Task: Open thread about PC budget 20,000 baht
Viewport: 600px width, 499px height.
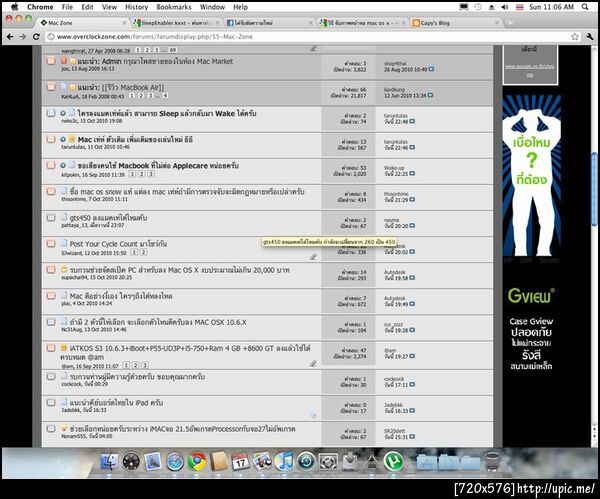Action: (x=179, y=270)
